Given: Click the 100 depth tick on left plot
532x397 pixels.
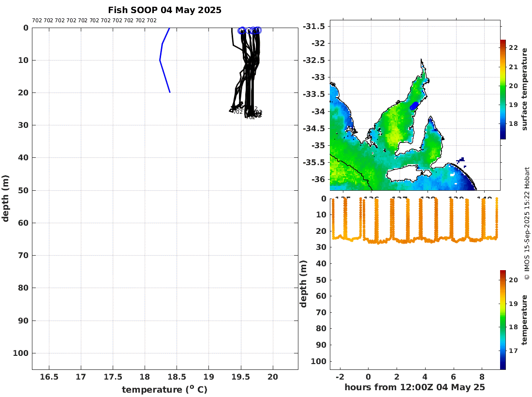Looking at the screenshot, I should pos(20,353).
